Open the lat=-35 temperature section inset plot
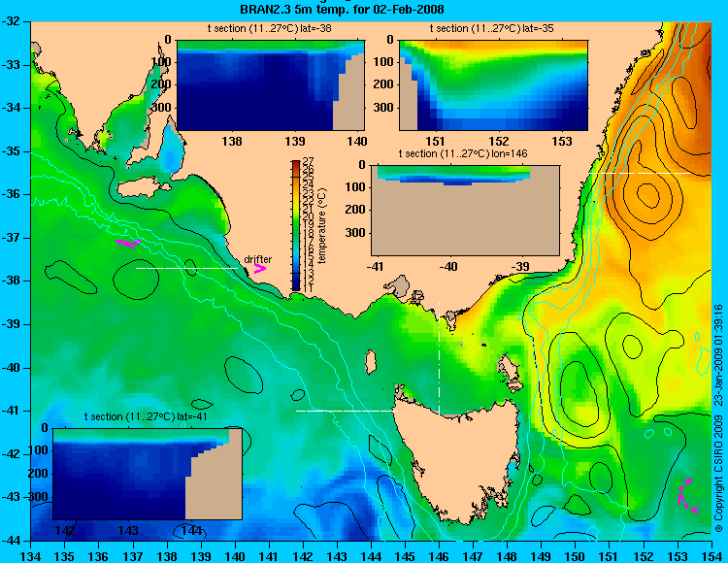Screen dimensions: 728x563 pos(493,85)
